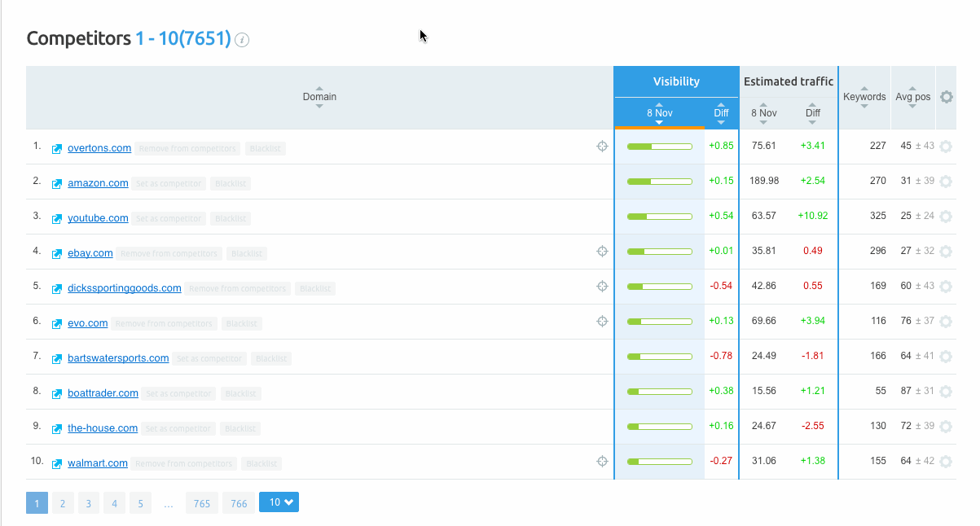Sort the table by Domain column

pyautogui.click(x=319, y=96)
